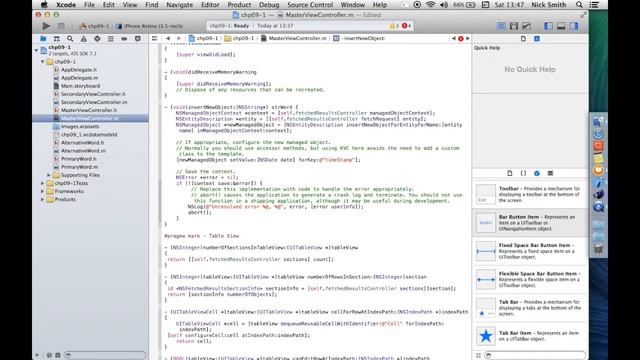The height and width of the screenshot is (360, 640).
Task: Show the Code Snippet library braces icon
Action: [x=523, y=173]
